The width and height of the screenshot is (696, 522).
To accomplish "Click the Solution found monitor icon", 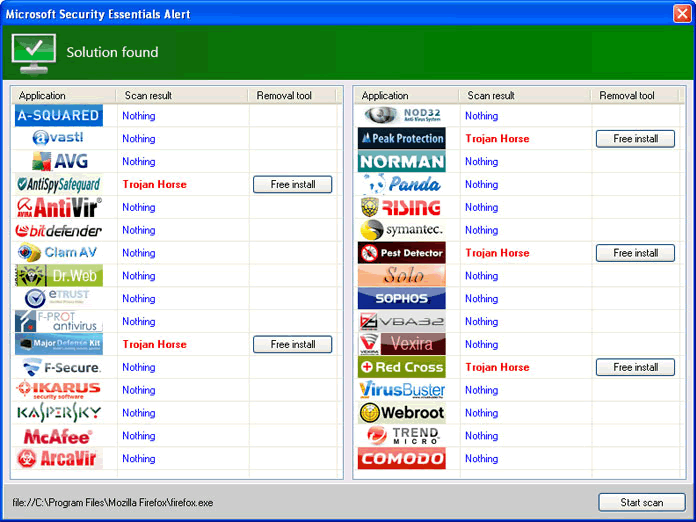I will (x=34, y=53).
